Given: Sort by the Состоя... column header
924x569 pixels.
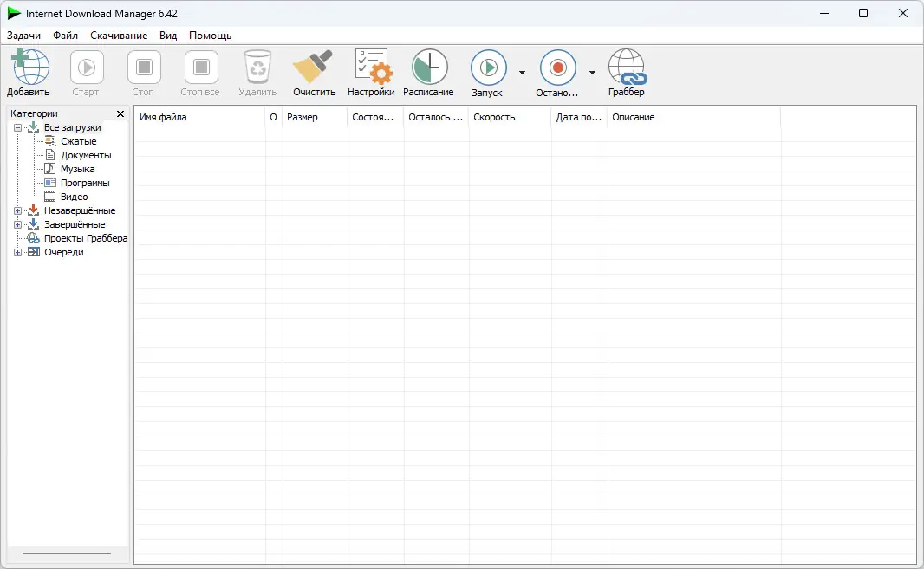Looking at the screenshot, I should [375, 117].
